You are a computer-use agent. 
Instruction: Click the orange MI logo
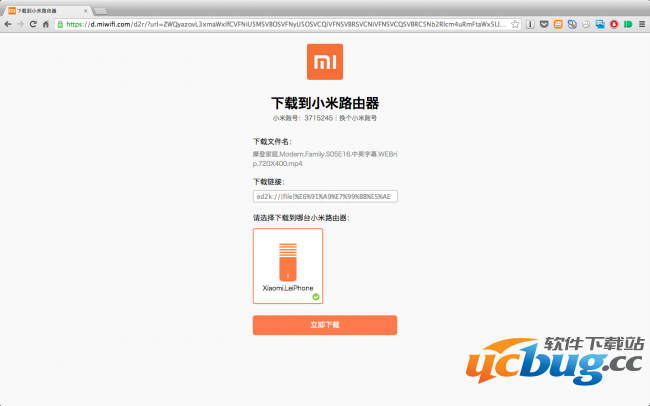click(x=325, y=62)
